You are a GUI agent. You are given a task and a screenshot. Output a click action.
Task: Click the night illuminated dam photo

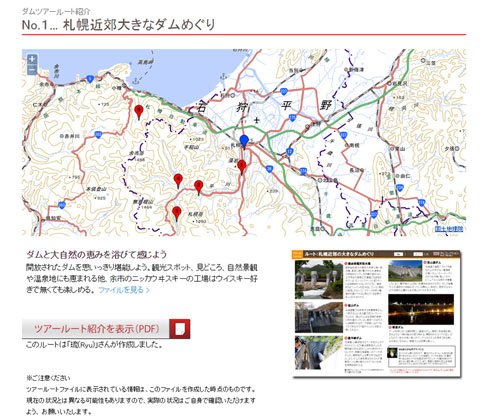point(421,309)
